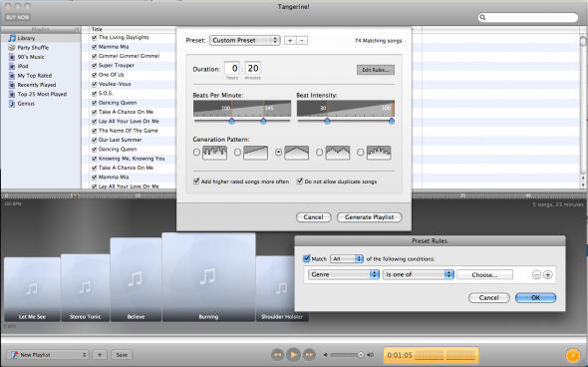Image resolution: width=588 pixels, height=367 pixels.
Task: Click the remove preset minus button
Action: point(302,40)
